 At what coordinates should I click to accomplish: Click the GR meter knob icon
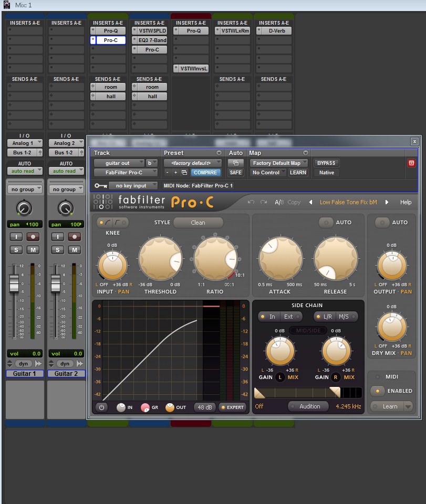[x=146, y=407]
